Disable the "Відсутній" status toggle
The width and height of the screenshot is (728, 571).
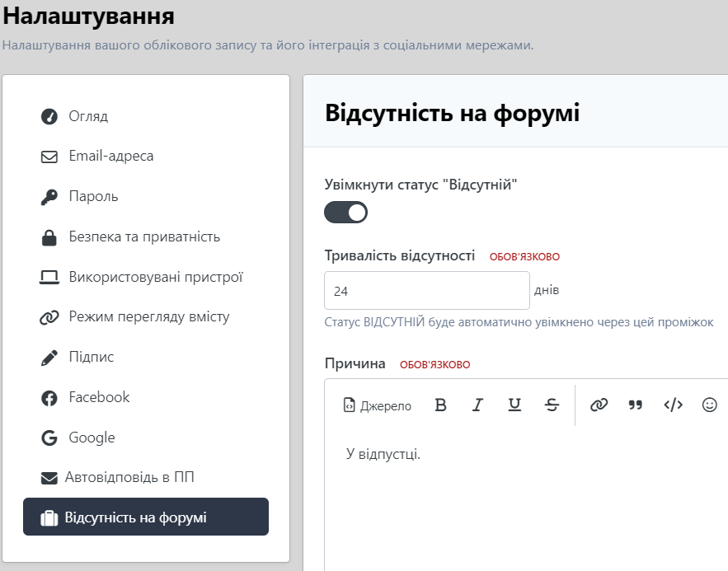(x=346, y=213)
